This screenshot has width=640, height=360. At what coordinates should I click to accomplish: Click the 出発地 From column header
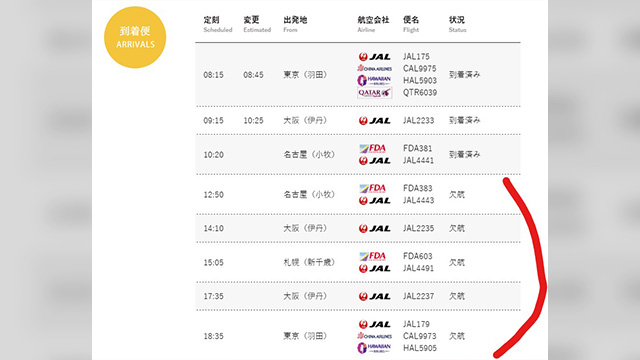tap(295, 24)
